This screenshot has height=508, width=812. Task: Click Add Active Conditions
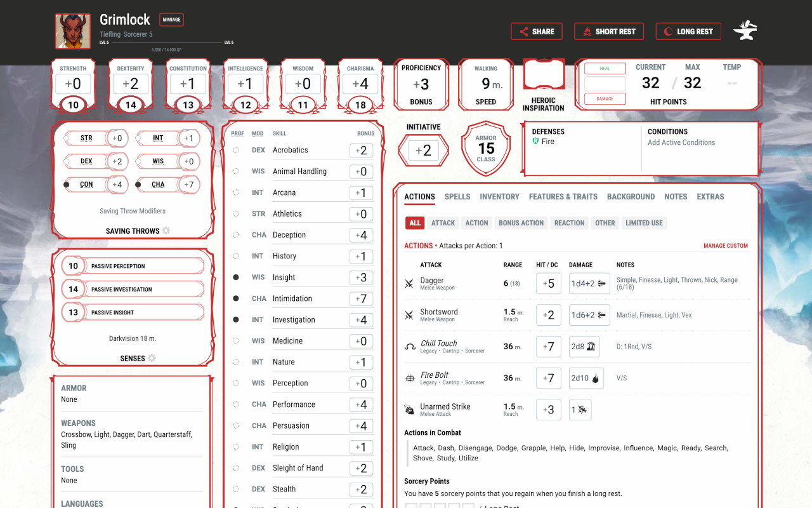[x=682, y=142]
